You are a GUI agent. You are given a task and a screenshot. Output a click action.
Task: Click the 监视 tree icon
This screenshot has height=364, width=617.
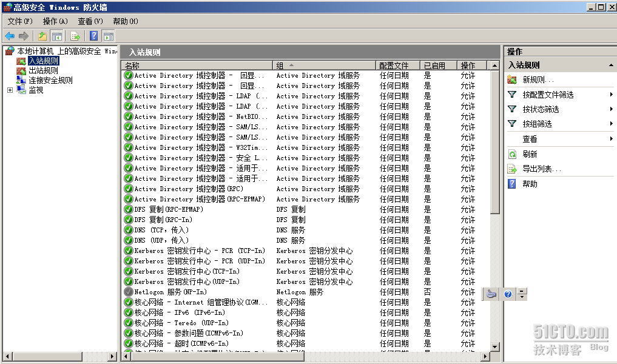click(x=21, y=90)
